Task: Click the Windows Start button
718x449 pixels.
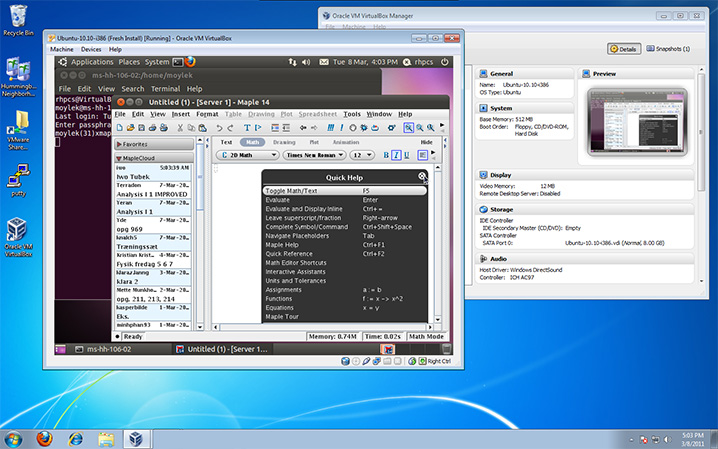Action: 13,439
